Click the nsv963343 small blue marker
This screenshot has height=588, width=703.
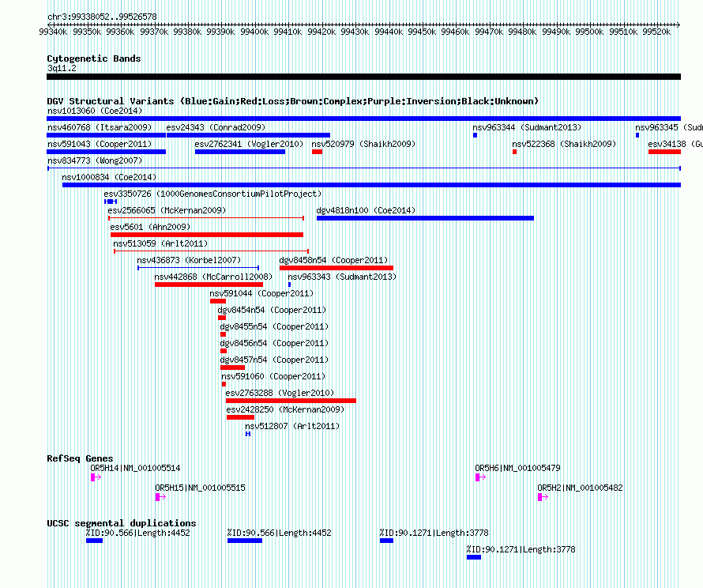tap(290, 285)
